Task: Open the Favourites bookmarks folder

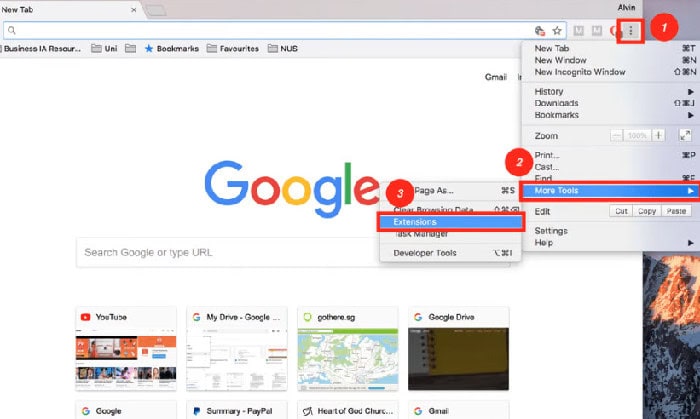Action: pos(233,49)
